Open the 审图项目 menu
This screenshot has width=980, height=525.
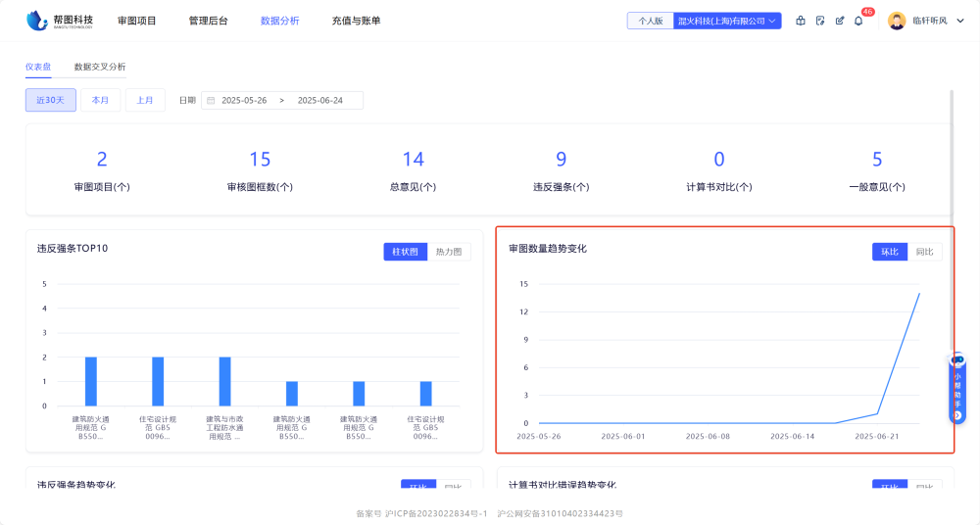(x=136, y=21)
